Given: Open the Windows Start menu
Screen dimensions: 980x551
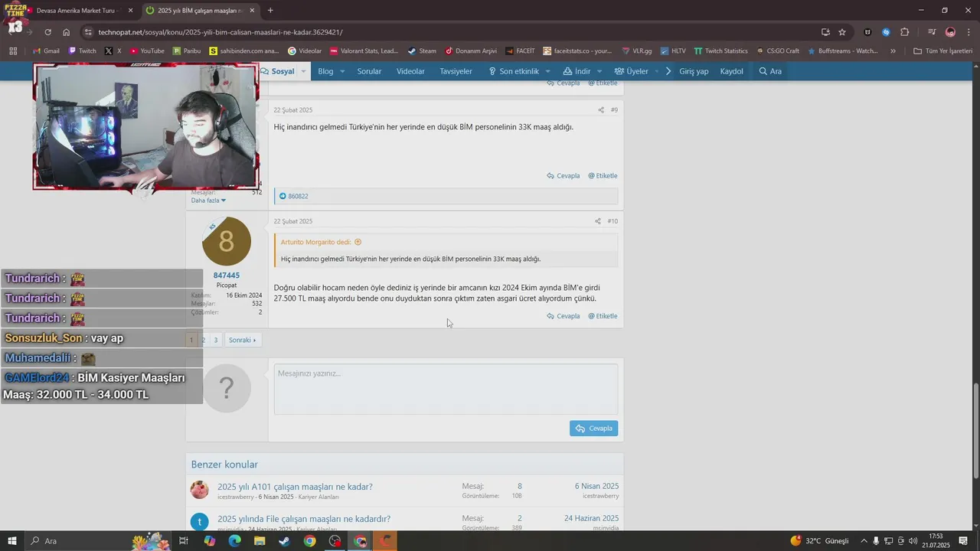Looking at the screenshot, I should pyautogui.click(x=12, y=541).
